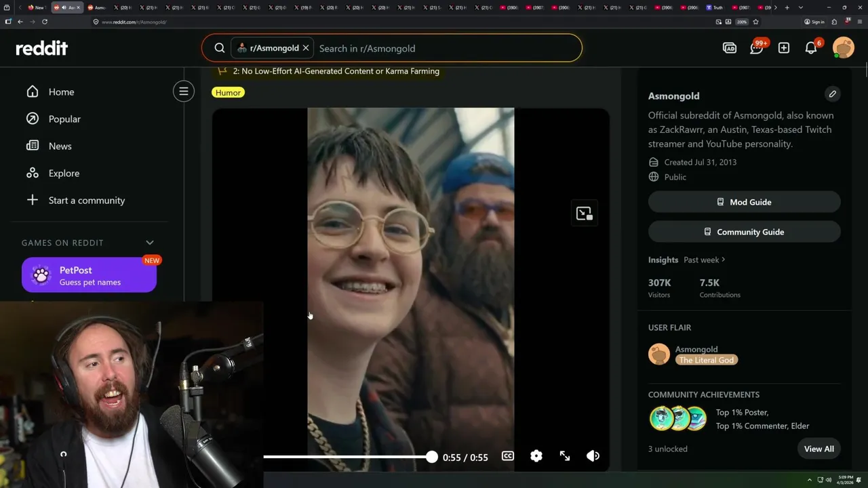Click the 7.5K Contributions stat
Image resolution: width=868 pixels, height=488 pixels.
[720, 288]
